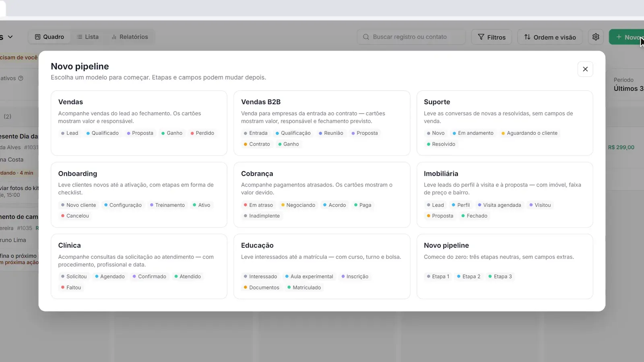The height and width of the screenshot is (362, 644).
Task: Switch to the Lista view tab
Action: 88,37
